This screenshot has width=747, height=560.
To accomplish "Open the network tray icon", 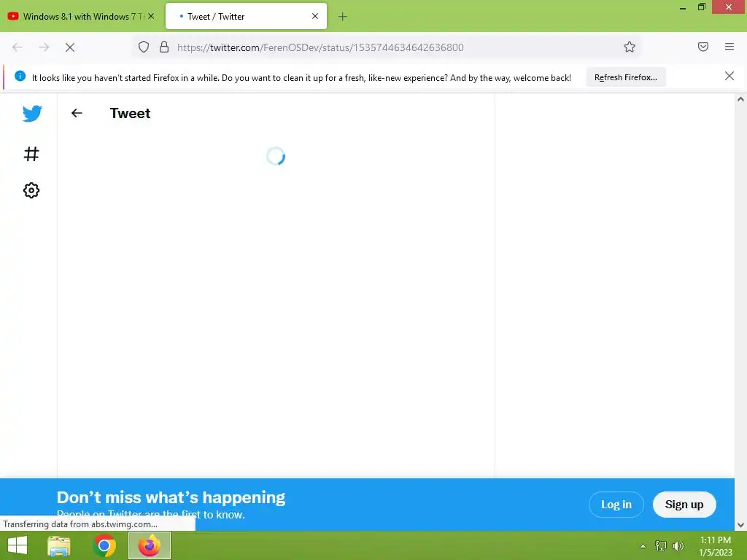I will (x=661, y=546).
